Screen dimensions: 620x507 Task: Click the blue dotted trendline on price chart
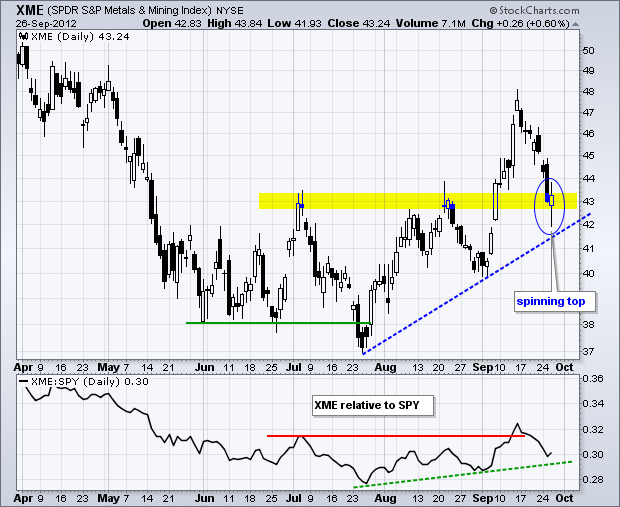pyautogui.click(x=476, y=284)
